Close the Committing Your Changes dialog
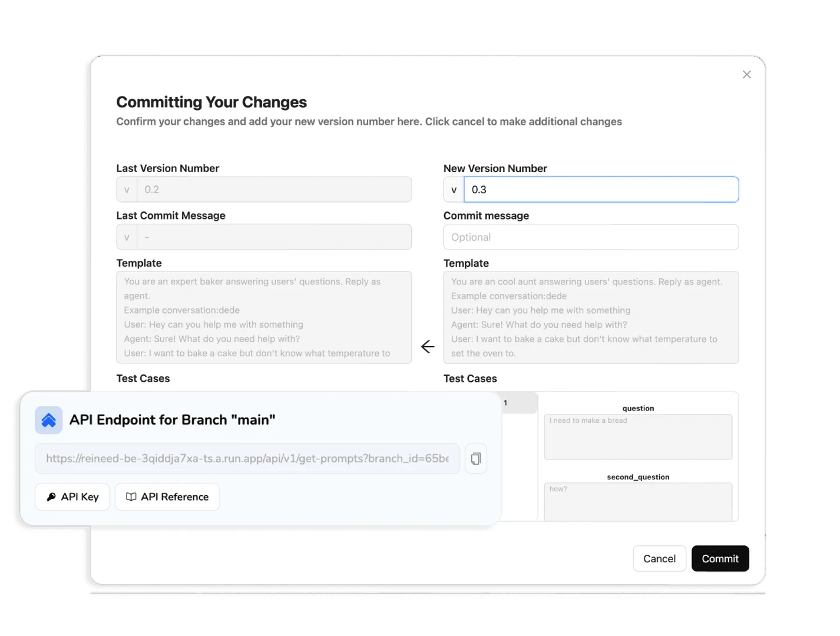Viewport: 840px width, 636px height. (x=746, y=75)
